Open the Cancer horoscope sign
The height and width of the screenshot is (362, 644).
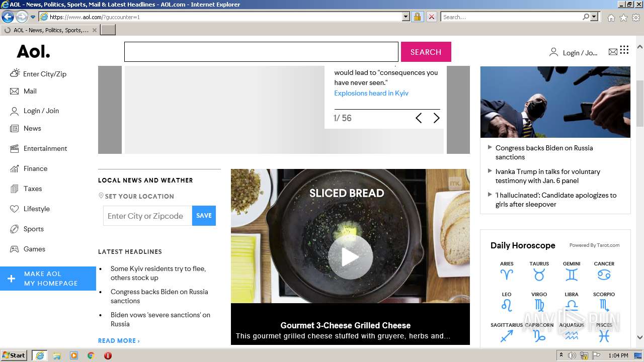604,271
